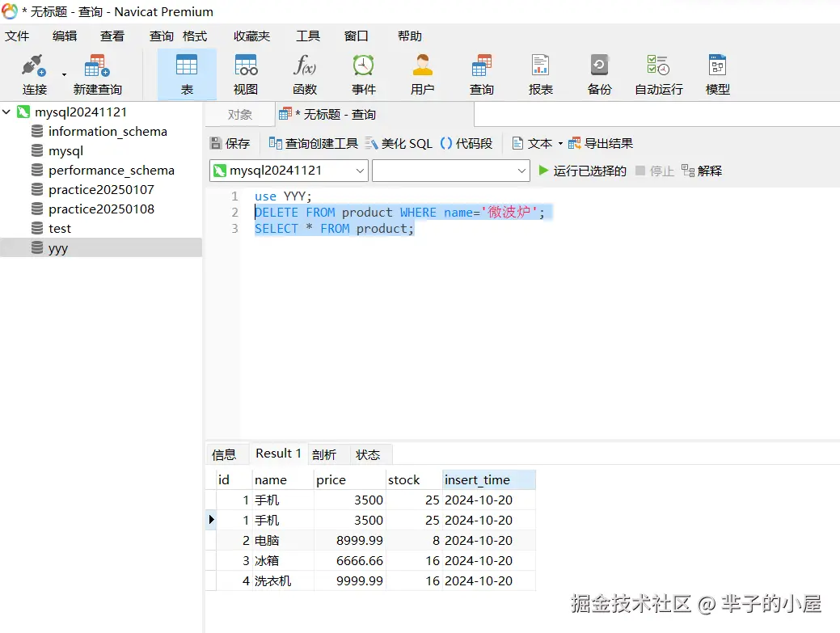840x633 pixels.
Task: Select the mysql database in tree
Action: 66,150
